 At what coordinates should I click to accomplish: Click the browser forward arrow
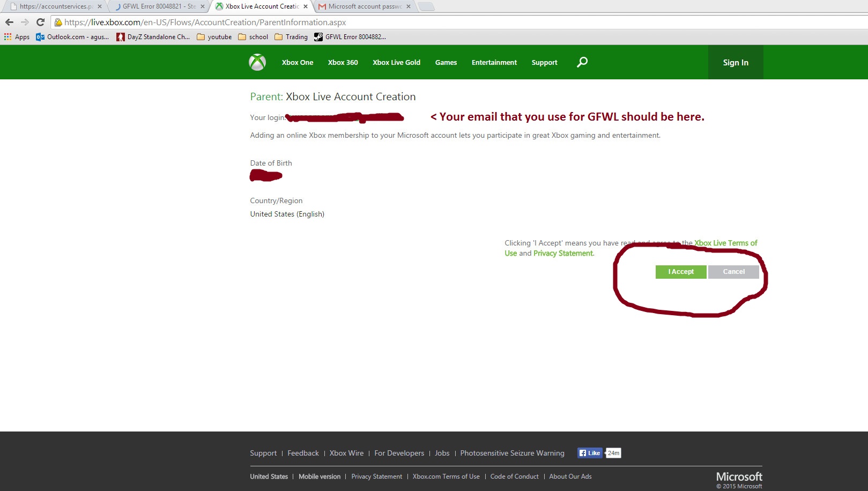[25, 22]
